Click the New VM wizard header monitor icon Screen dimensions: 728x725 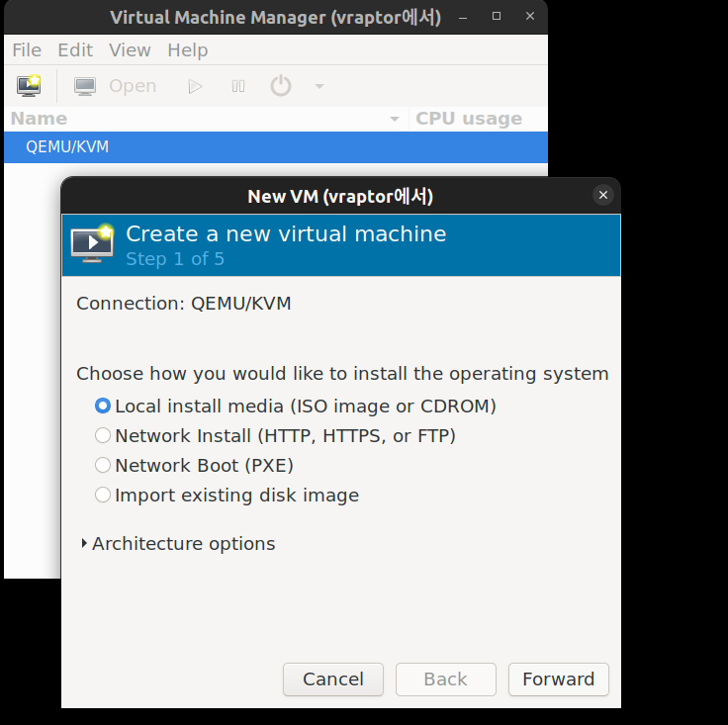coord(92,243)
